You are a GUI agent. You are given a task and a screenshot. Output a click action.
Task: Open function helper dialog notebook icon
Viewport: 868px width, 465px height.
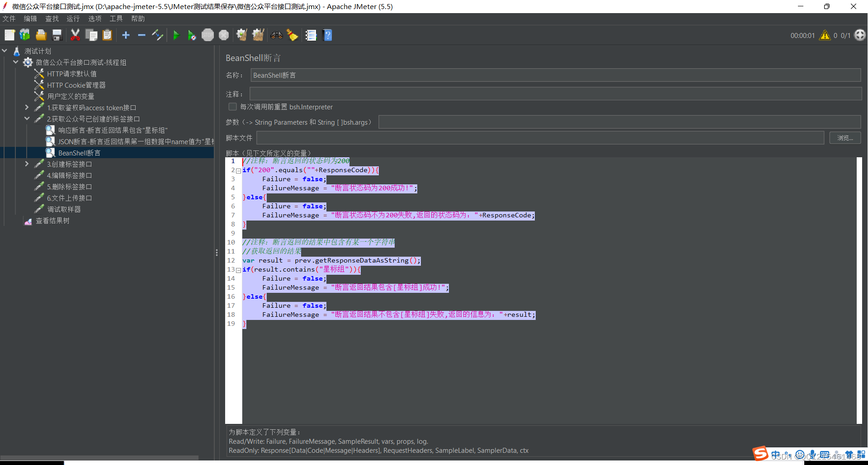tap(311, 35)
